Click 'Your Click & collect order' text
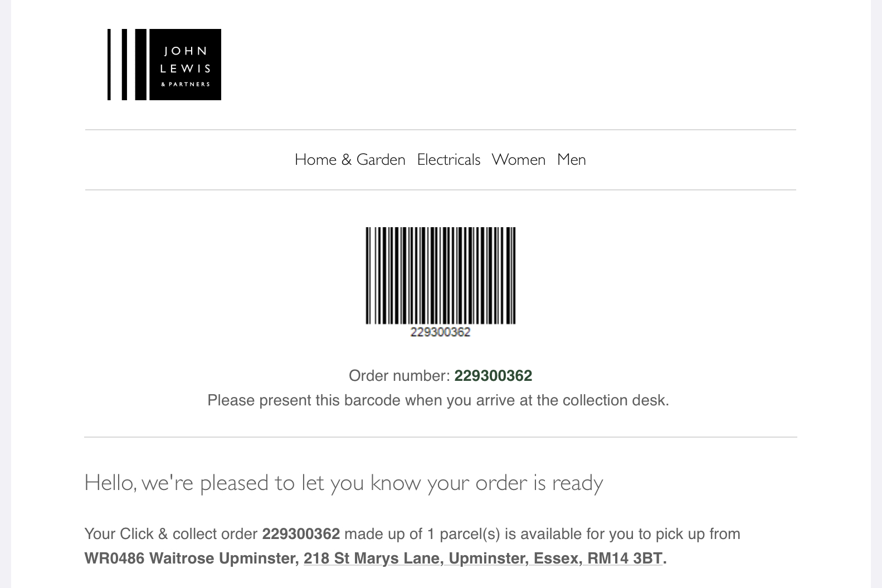This screenshot has height=588, width=882. [x=171, y=534]
